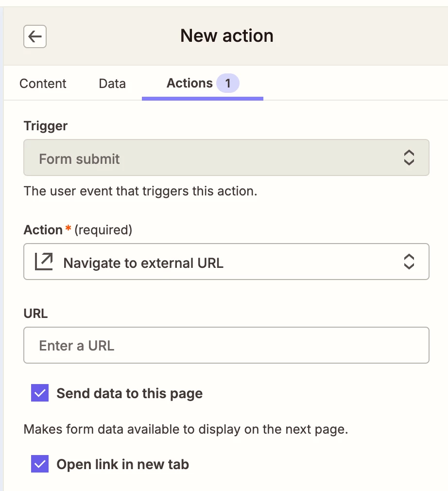Open the Form submit trigger dropdown
The width and height of the screenshot is (448, 491).
tap(226, 158)
